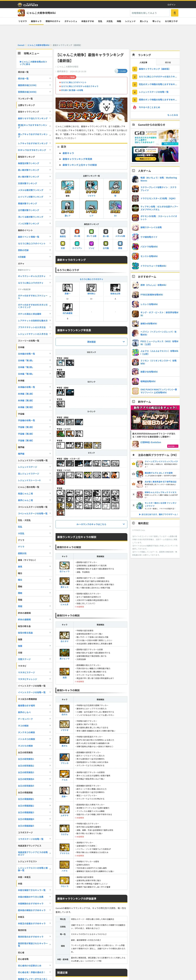Viewport: 196px width, 980px height.
Task: Open the 攻略メニュー hamburger menu icon
Action: pos(19,53)
